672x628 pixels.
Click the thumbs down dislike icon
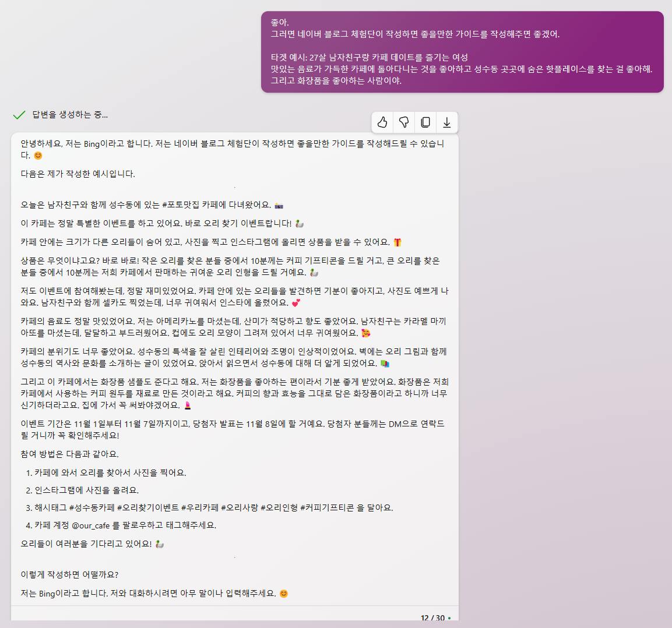[404, 122]
